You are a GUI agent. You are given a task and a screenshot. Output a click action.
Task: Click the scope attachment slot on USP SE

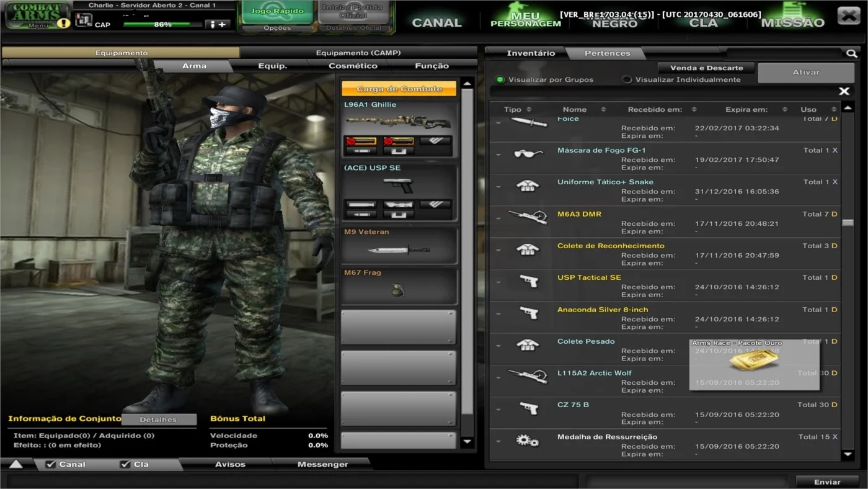point(398,205)
